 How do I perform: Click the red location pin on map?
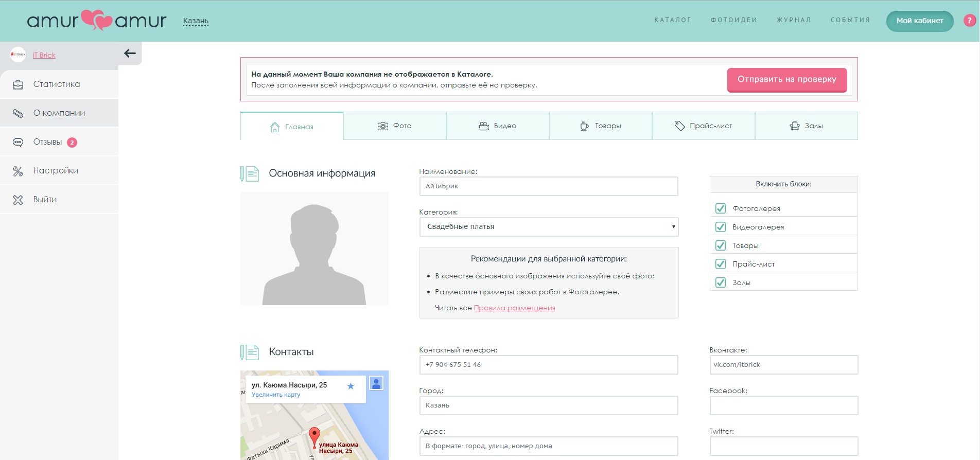(314, 437)
